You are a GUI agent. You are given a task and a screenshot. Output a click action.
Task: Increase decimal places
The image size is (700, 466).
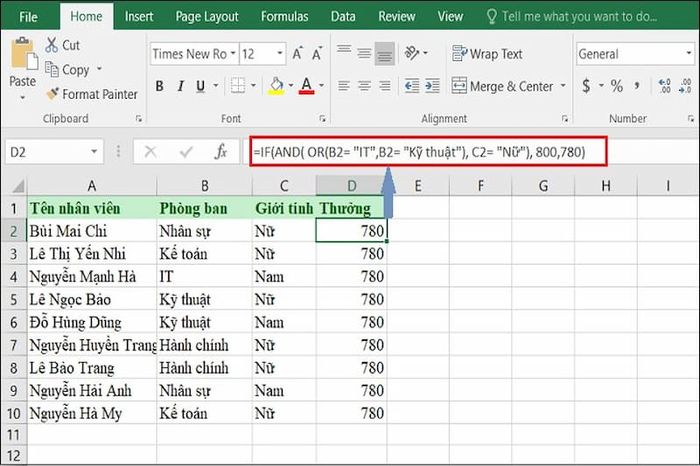(x=665, y=86)
